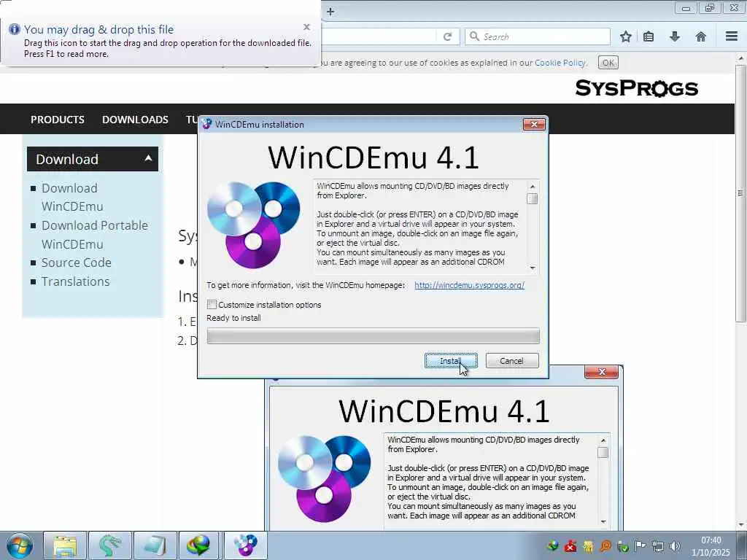
Task: Close the rear WinCDEmu window with red X
Action: tap(601, 372)
